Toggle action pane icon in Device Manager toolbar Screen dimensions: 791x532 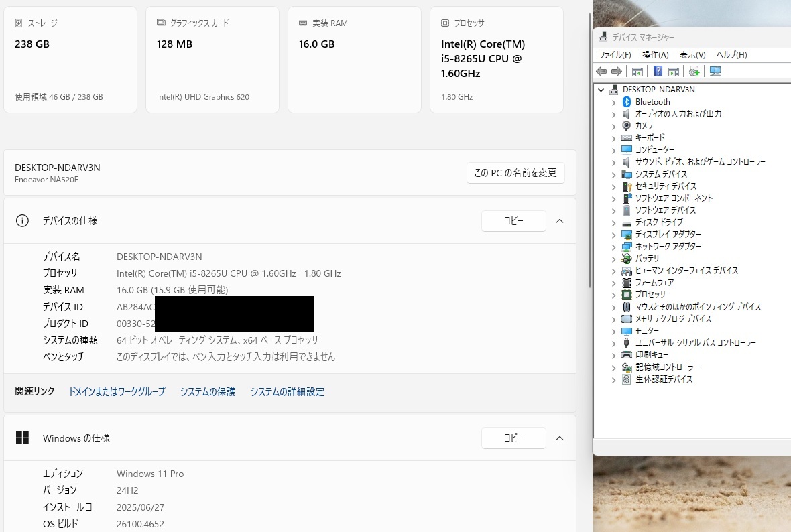click(x=674, y=72)
